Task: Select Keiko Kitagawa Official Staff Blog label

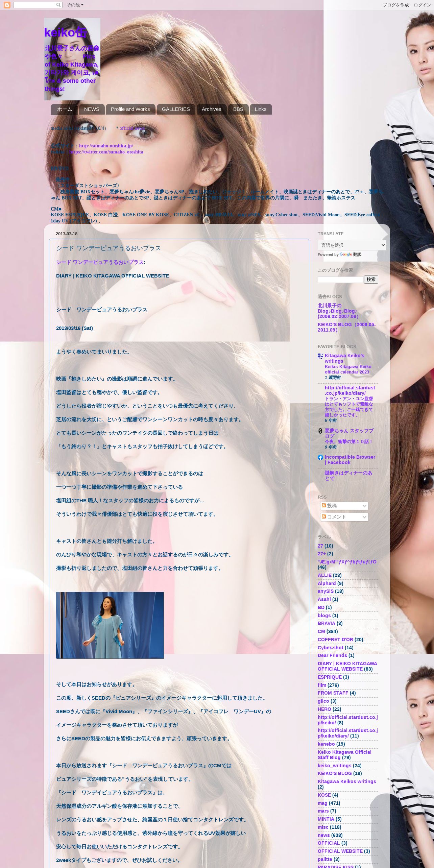Action: (344, 755)
